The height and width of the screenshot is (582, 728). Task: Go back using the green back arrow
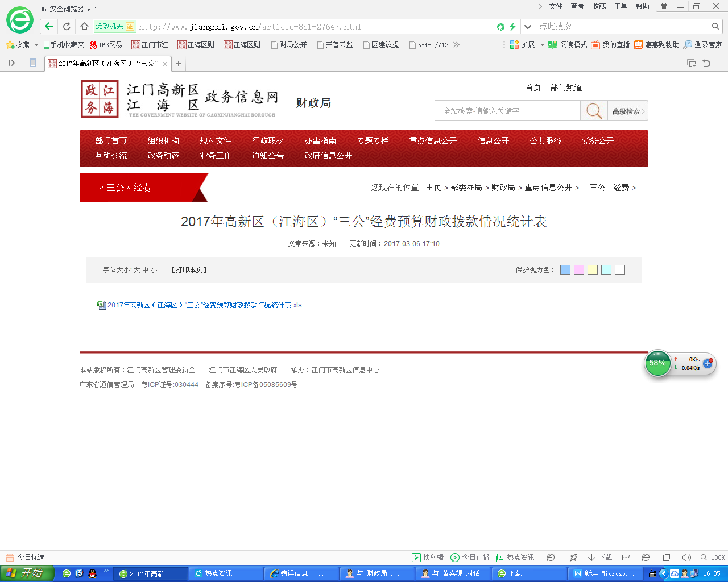tap(49, 26)
